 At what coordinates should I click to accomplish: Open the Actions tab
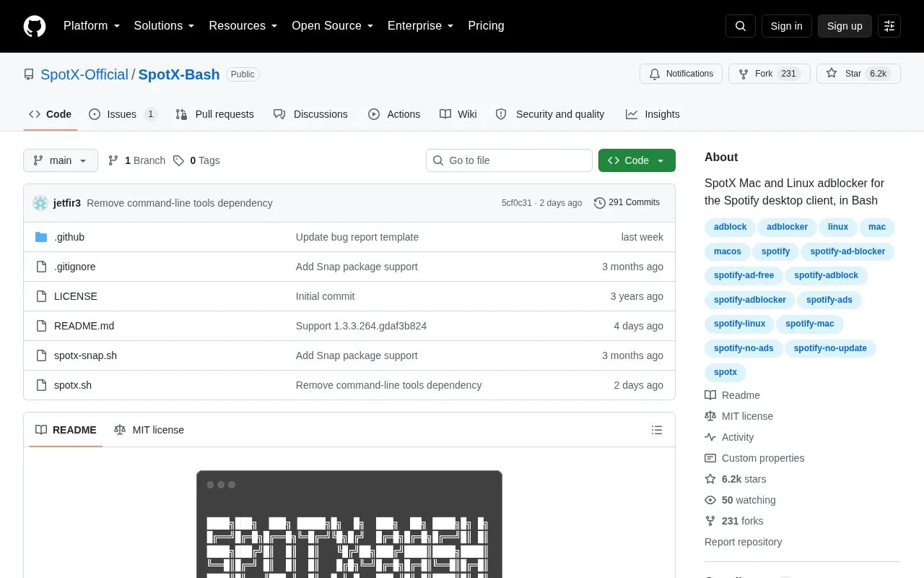394,114
